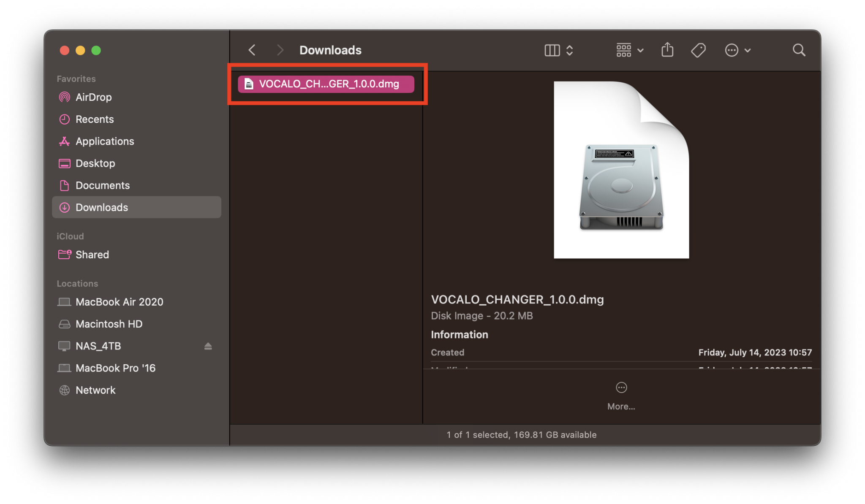
Task: Switch to column view layout
Action: point(552,50)
